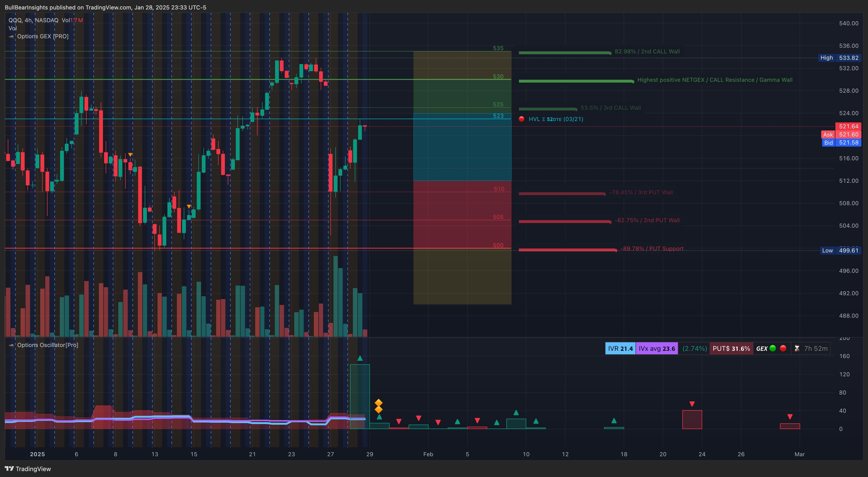Click green triangle below the orange diamonds

[x=379, y=417]
